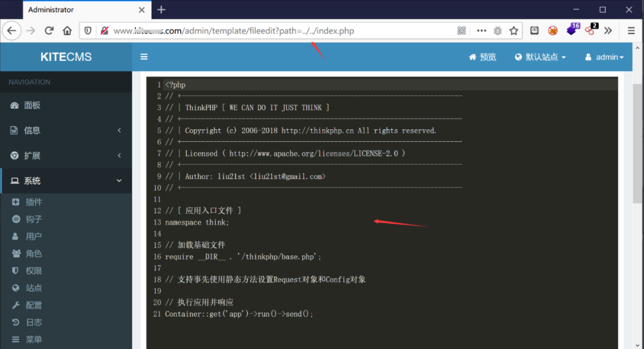The height and width of the screenshot is (349, 644).
Task: Click the 配置 wrench icon
Action: 16,305
